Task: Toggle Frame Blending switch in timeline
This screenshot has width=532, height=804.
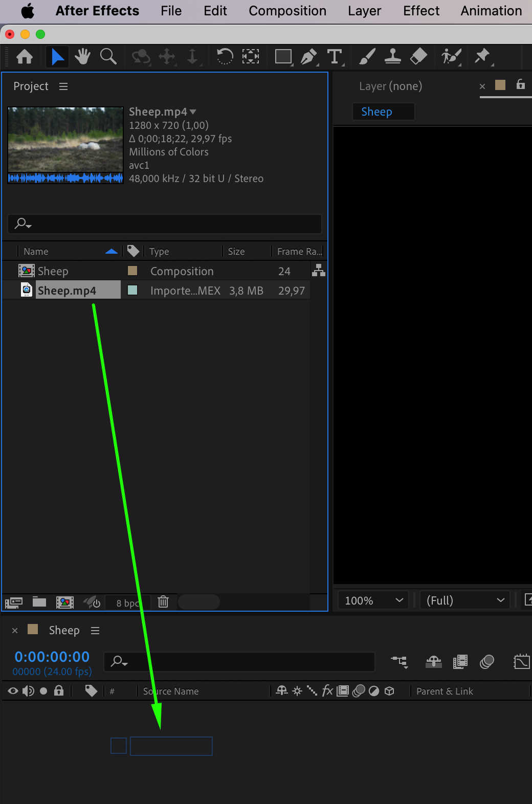Action: [x=460, y=662]
